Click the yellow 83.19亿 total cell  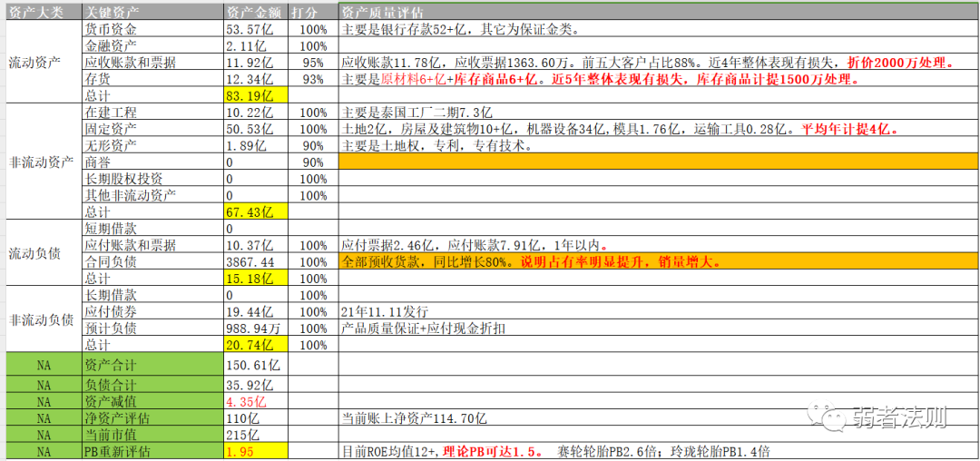[257, 95]
